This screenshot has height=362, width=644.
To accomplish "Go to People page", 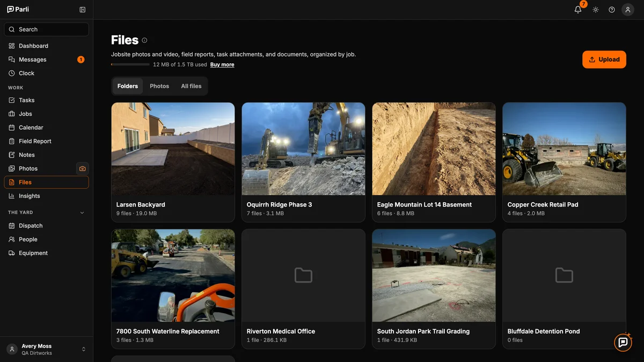I will point(46,240).
